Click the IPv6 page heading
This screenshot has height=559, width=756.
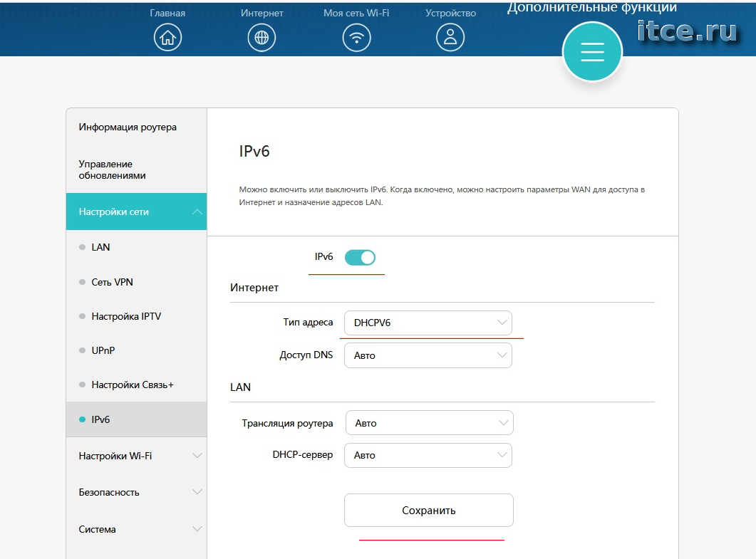254,151
